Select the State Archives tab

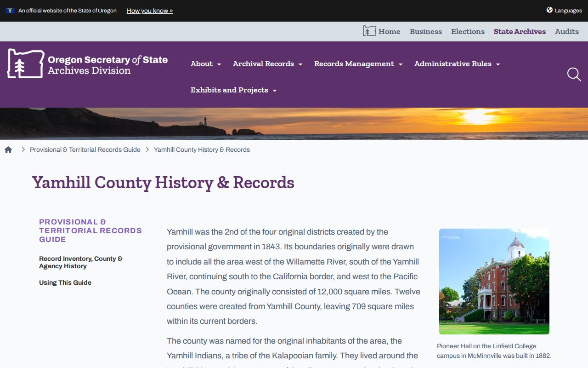(x=520, y=32)
